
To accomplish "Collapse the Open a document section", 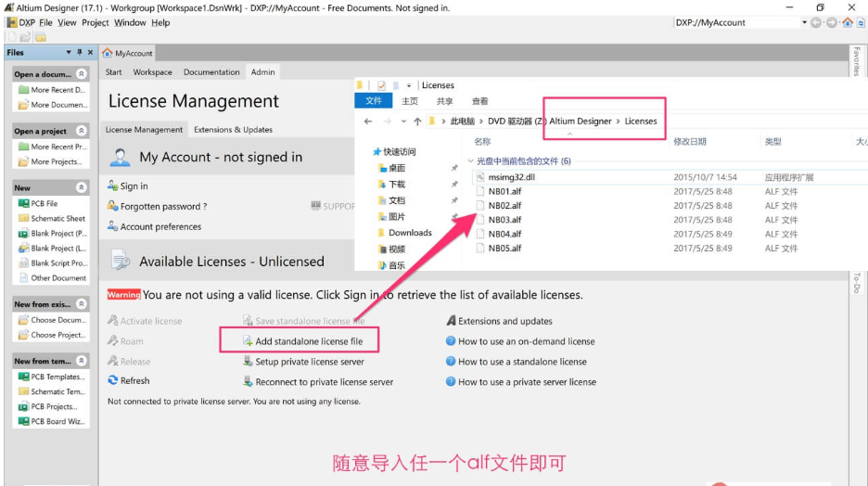I will 82,73.
